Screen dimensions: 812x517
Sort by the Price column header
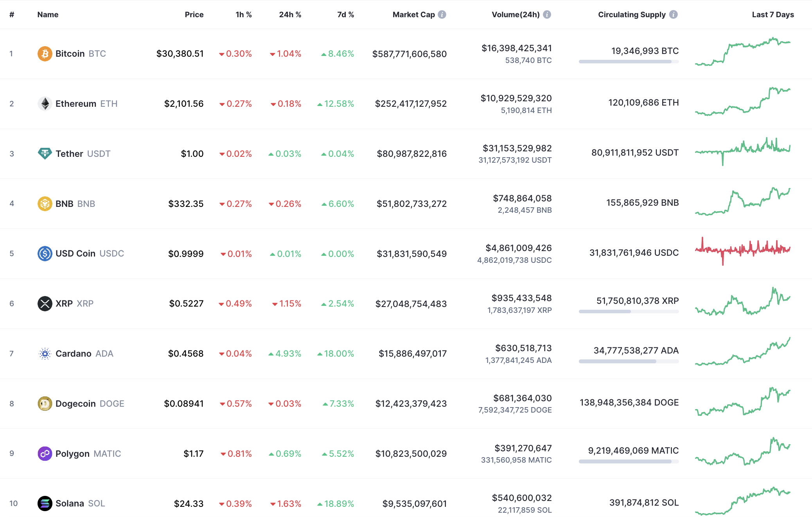point(194,14)
